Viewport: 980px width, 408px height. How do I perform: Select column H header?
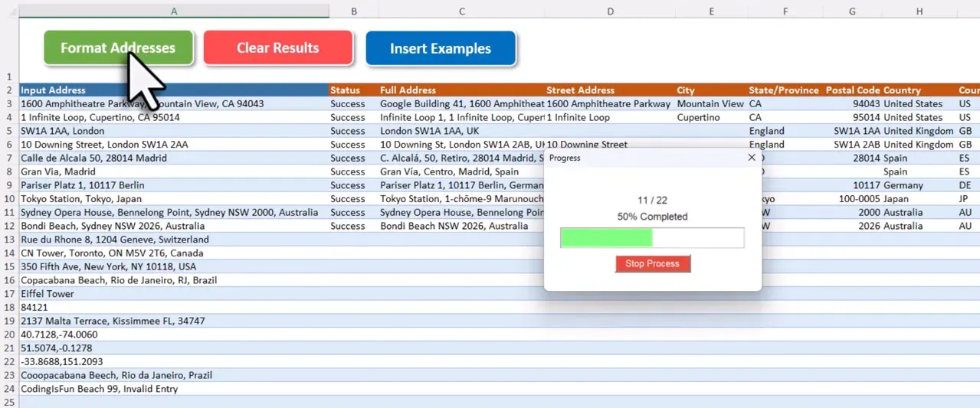click(919, 11)
